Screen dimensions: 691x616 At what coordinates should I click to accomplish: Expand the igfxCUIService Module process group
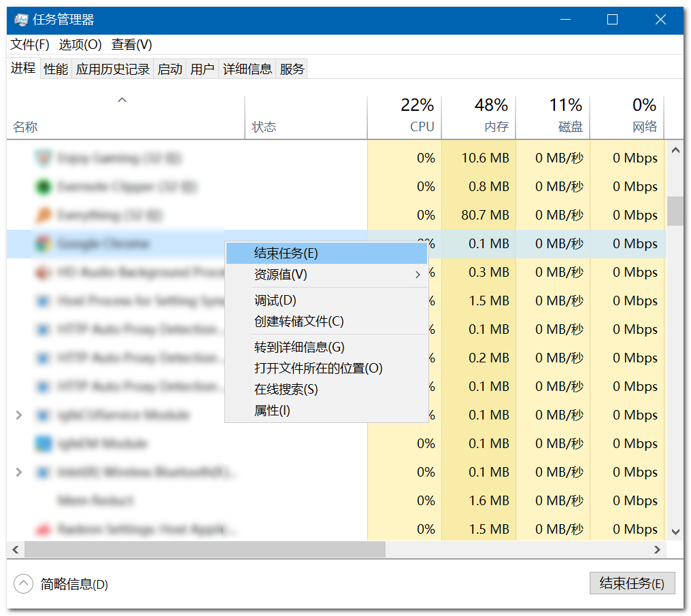(18, 415)
